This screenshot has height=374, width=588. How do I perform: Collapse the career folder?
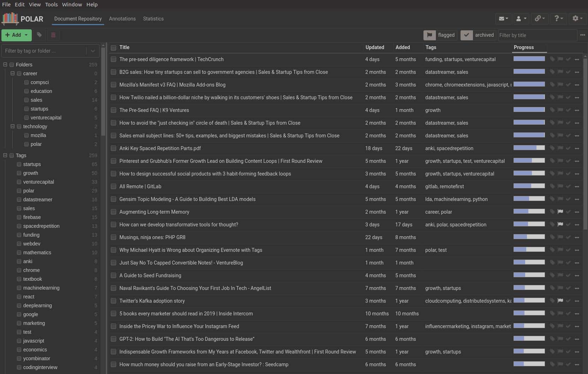12,73
